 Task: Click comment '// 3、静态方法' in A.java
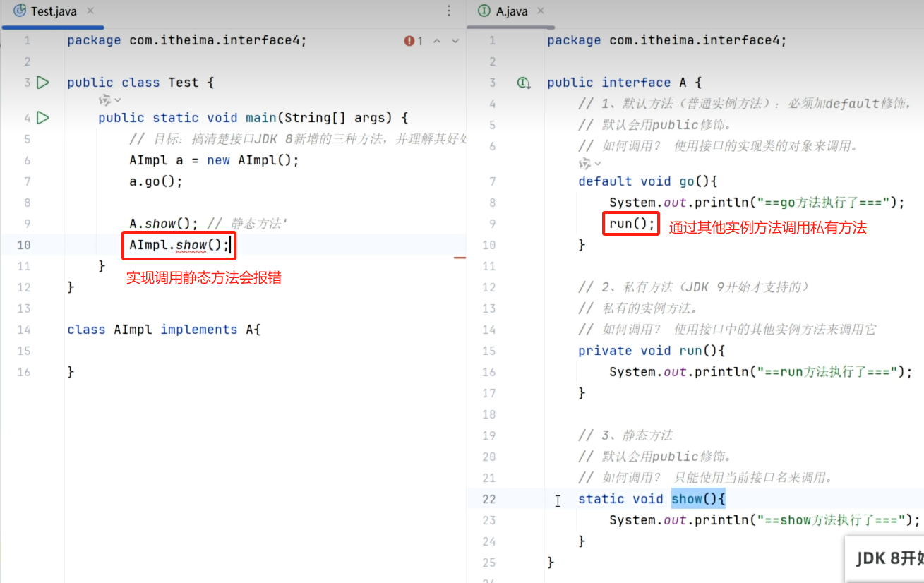(x=625, y=435)
